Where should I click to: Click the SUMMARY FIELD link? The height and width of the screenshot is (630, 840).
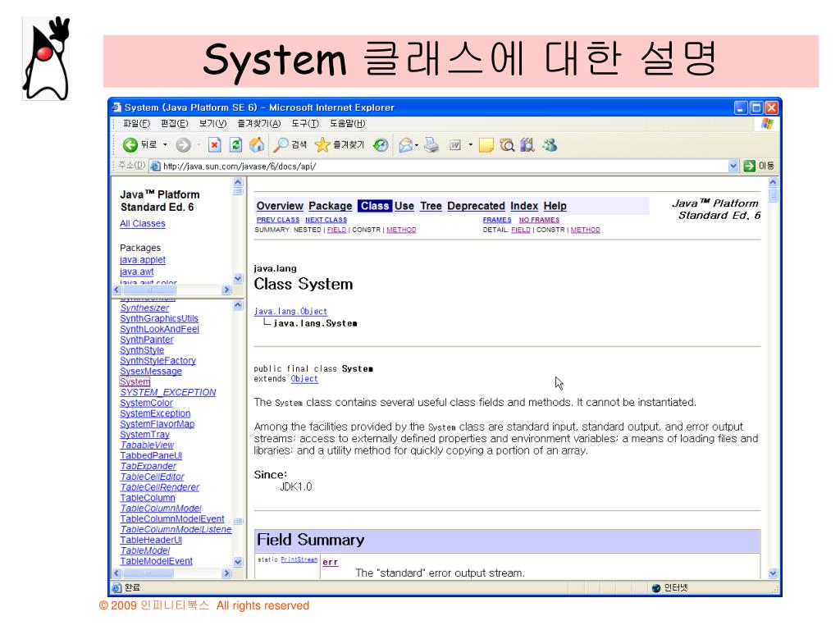point(336,230)
